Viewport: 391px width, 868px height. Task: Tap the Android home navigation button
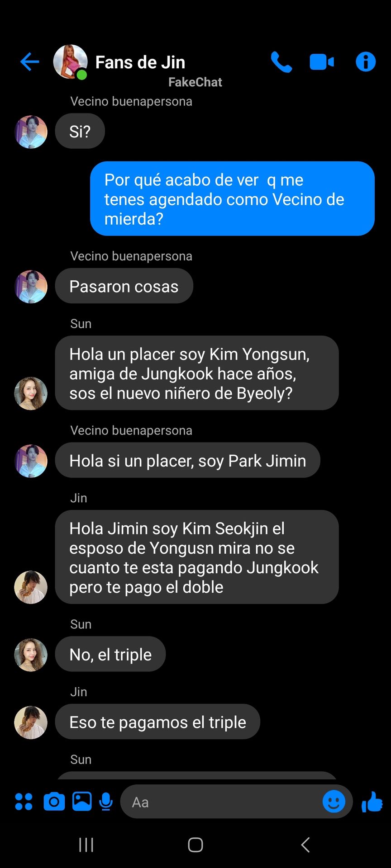[x=195, y=844]
